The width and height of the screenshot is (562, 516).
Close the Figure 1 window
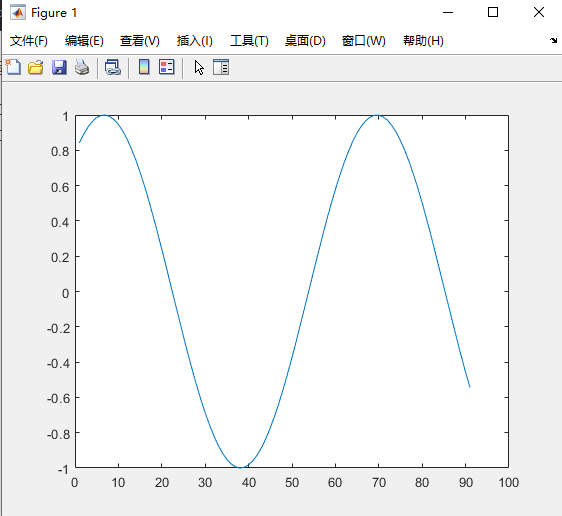click(539, 13)
